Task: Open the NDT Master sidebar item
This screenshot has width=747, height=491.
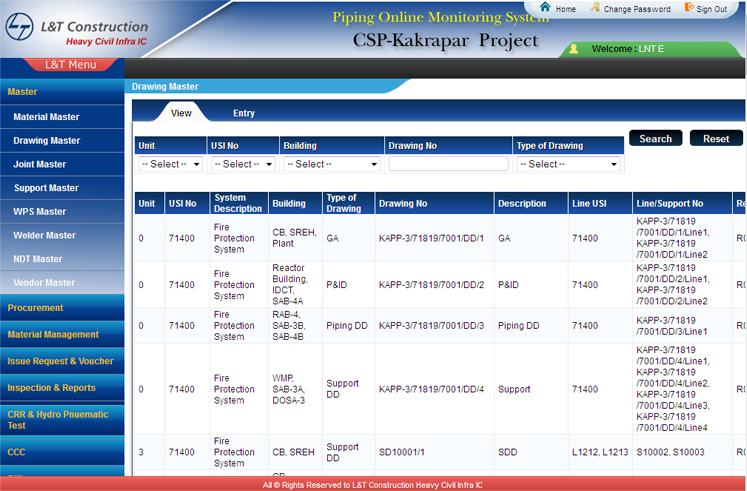Action: click(x=38, y=259)
